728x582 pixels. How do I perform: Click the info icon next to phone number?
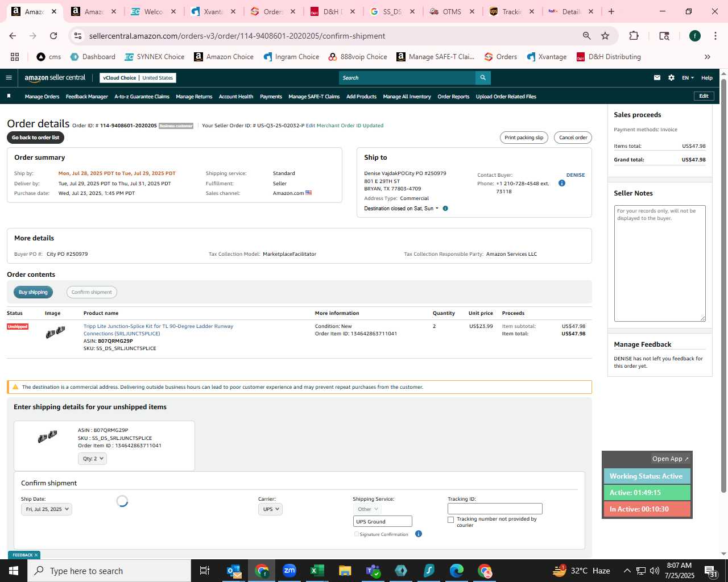click(x=562, y=183)
